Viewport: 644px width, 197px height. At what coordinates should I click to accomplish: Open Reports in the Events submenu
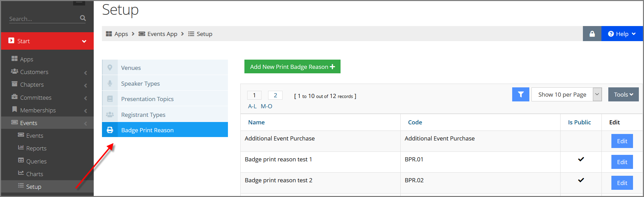point(36,148)
